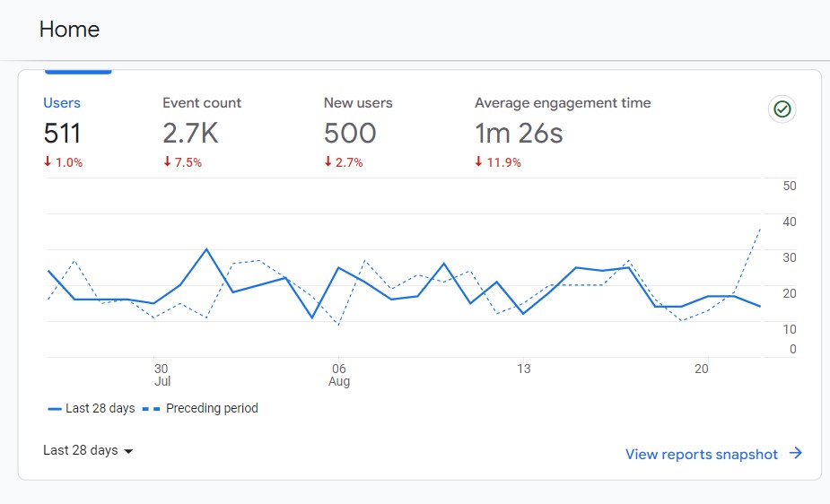The height and width of the screenshot is (504, 830).
Task: Show the New users metric chart
Action: (358, 103)
